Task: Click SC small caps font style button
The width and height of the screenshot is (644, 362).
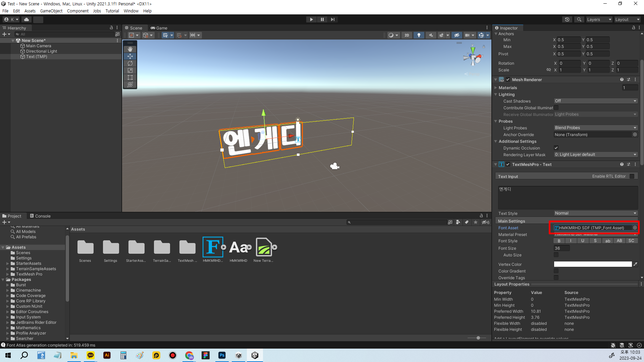Action: click(632, 241)
